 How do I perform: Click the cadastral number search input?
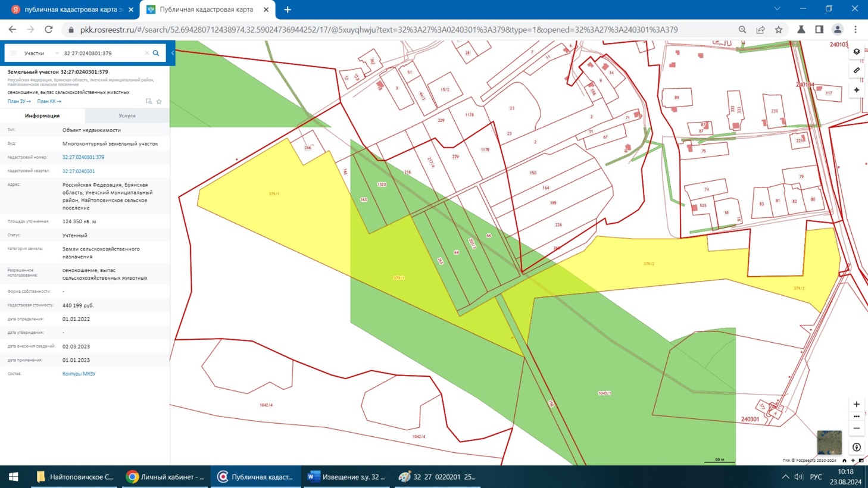101,53
